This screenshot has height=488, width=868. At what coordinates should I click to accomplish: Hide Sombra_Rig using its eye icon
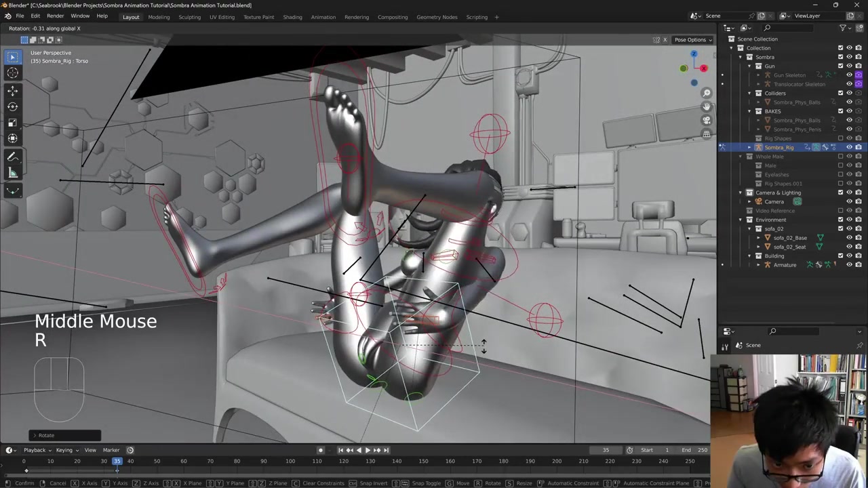click(849, 147)
